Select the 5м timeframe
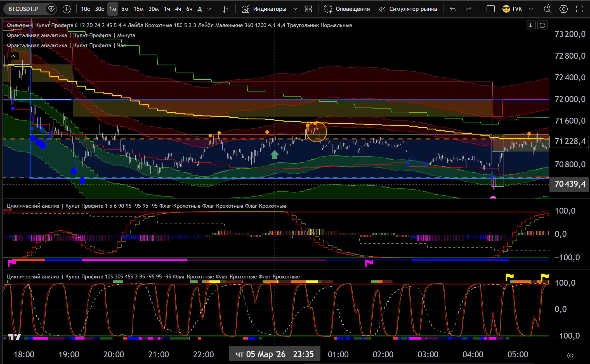 coord(125,9)
